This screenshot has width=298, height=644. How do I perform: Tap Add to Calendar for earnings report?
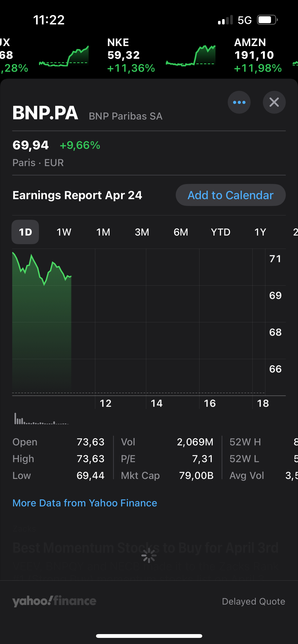coord(231,195)
